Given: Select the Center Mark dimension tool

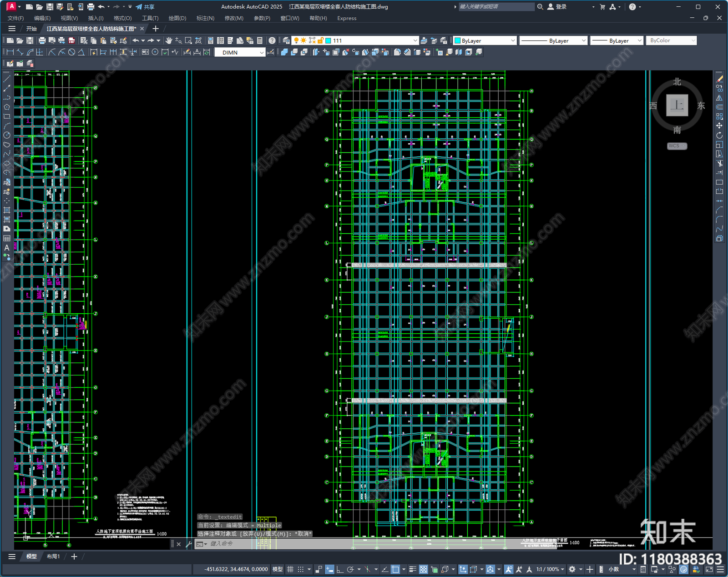Looking at the screenshot, I should [155, 52].
